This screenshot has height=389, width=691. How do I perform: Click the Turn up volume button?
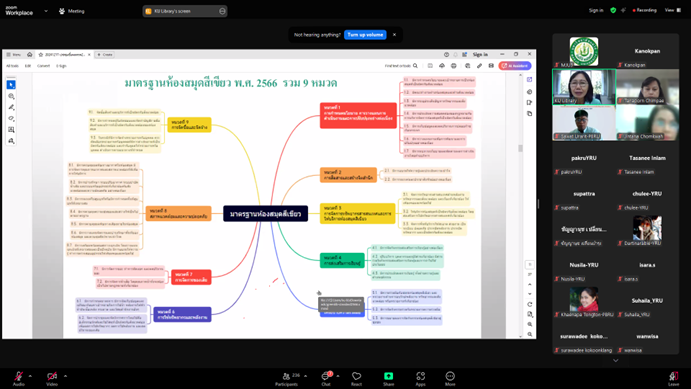pyautogui.click(x=365, y=35)
